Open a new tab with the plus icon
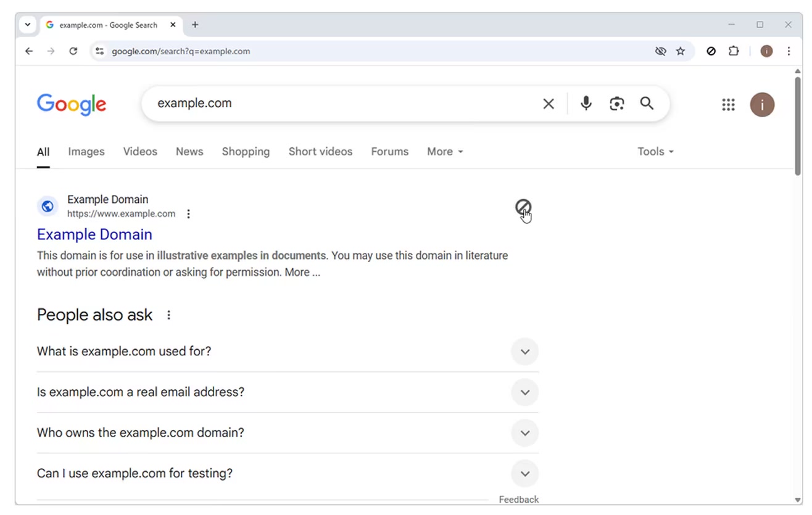The width and height of the screenshot is (812, 515). [x=195, y=25]
